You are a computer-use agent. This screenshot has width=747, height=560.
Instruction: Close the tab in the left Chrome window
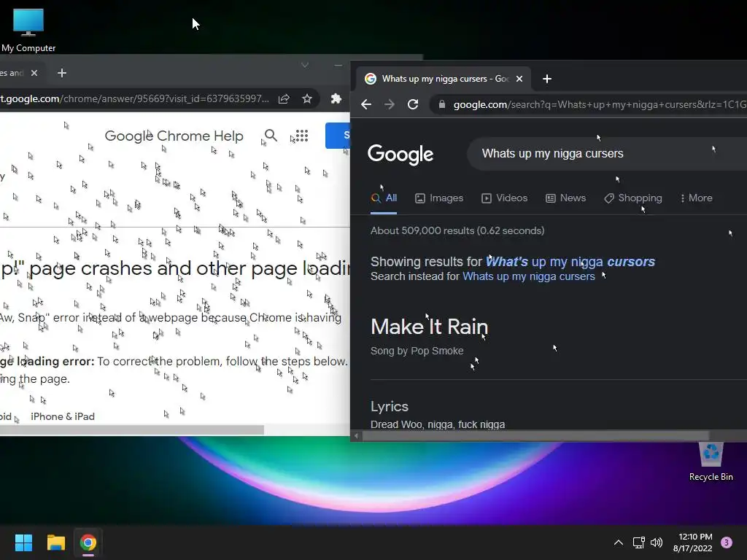point(34,73)
